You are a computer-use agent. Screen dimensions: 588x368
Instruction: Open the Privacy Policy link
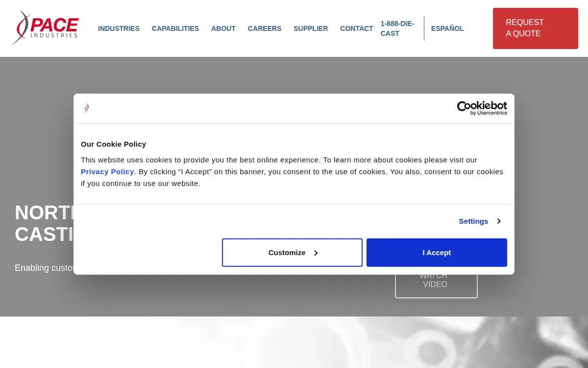[107, 172]
